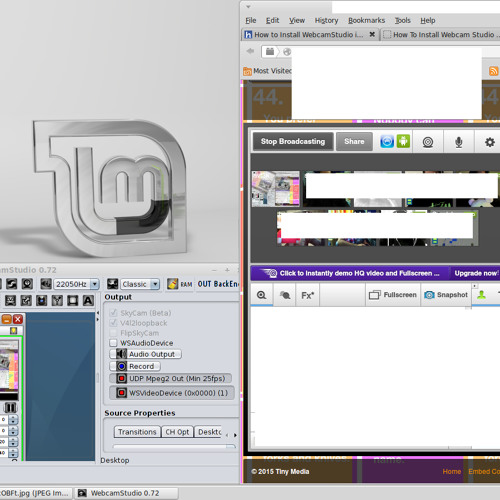500x500 pixels.
Task: Click the theme icon beside the Classic dropdown
Action: 113,284
